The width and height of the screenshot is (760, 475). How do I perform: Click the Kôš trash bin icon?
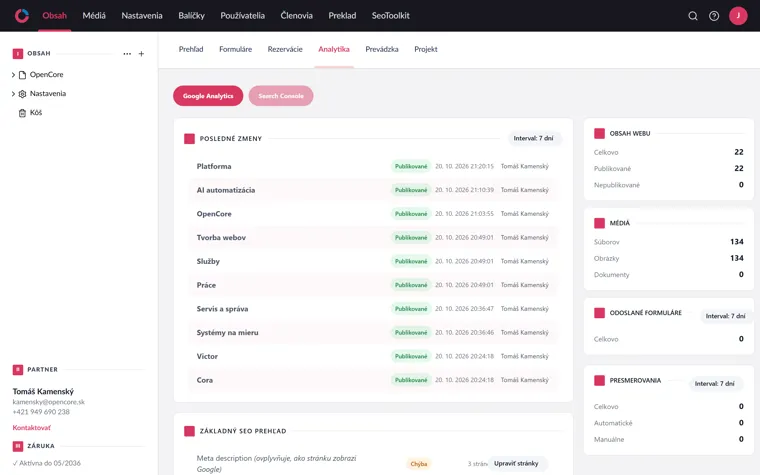[x=22, y=113]
